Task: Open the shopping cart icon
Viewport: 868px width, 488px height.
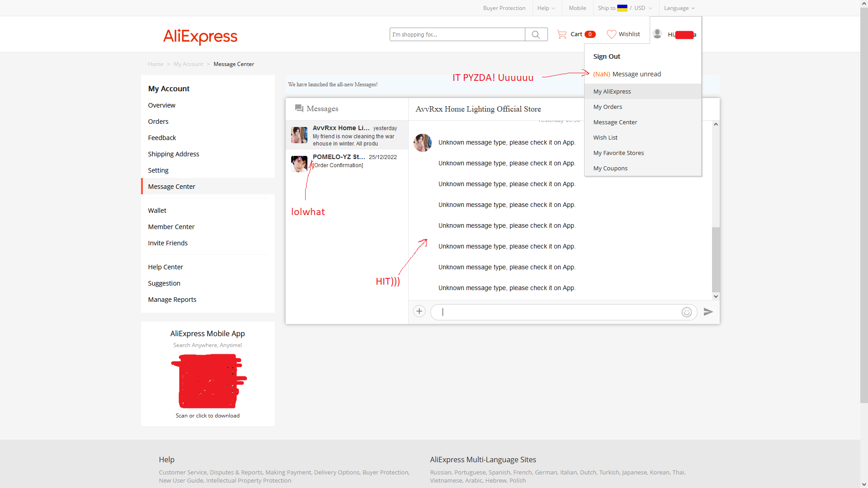Action: (562, 34)
